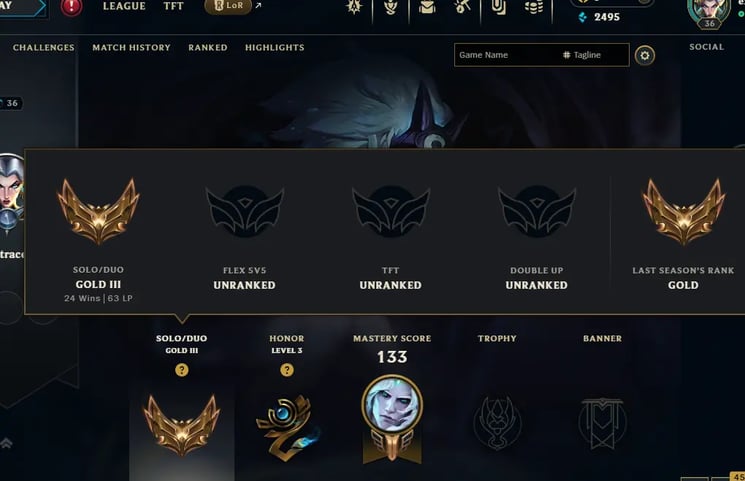Click the red alert notification icon
Viewport: 745px width, 481px height.
point(71,7)
